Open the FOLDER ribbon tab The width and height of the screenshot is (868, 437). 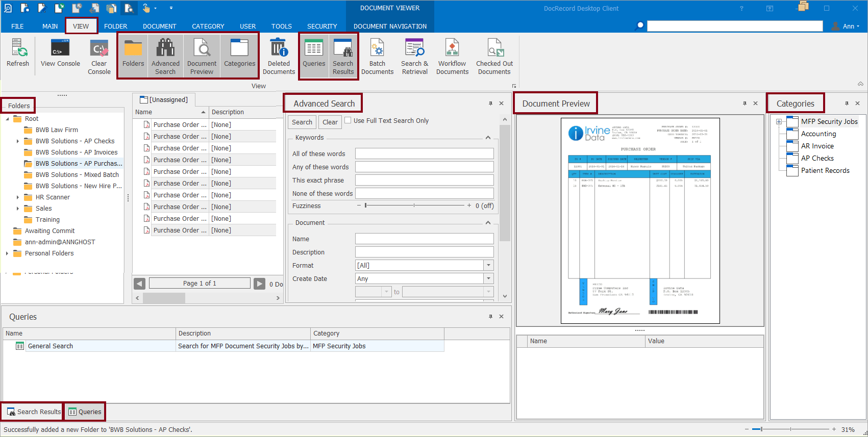coord(116,26)
